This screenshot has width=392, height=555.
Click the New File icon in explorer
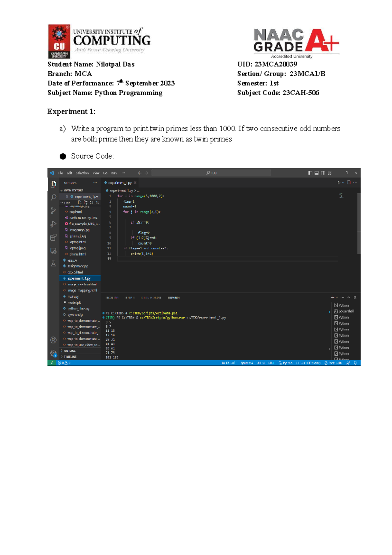click(x=80, y=203)
